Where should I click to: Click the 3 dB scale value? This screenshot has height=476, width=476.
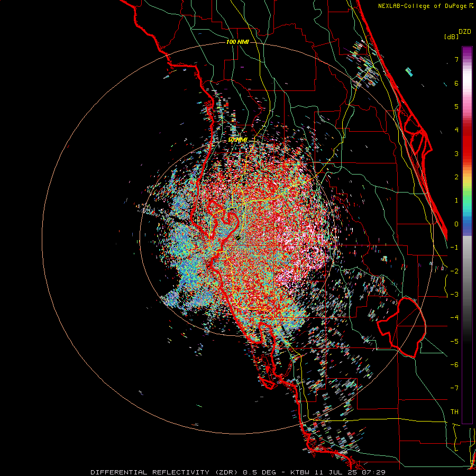pos(456,153)
